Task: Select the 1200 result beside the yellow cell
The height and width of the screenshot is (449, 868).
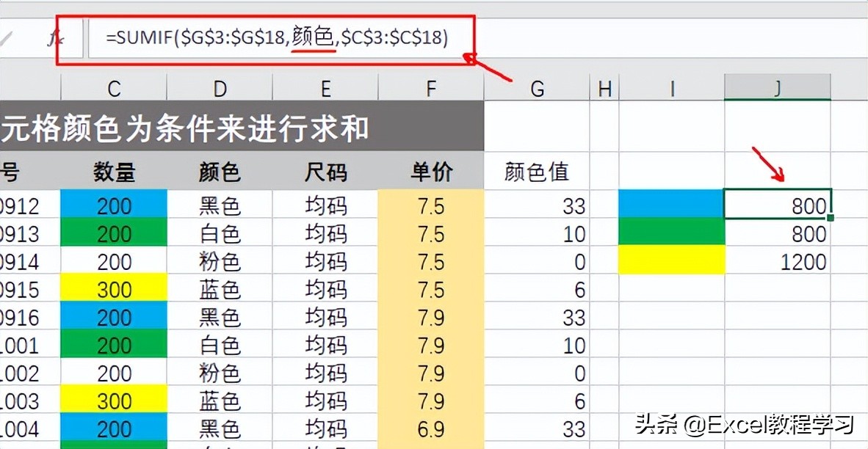Action: click(778, 261)
